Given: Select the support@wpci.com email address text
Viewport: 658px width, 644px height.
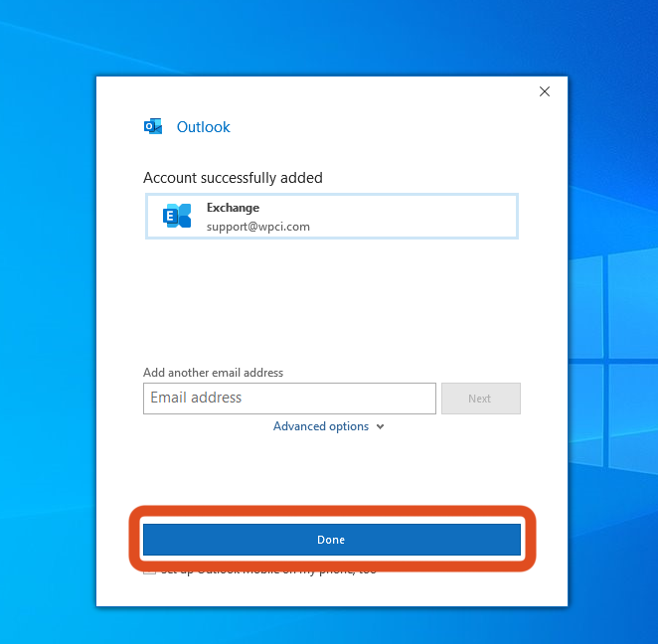Looking at the screenshot, I should (x=258, y=227).
